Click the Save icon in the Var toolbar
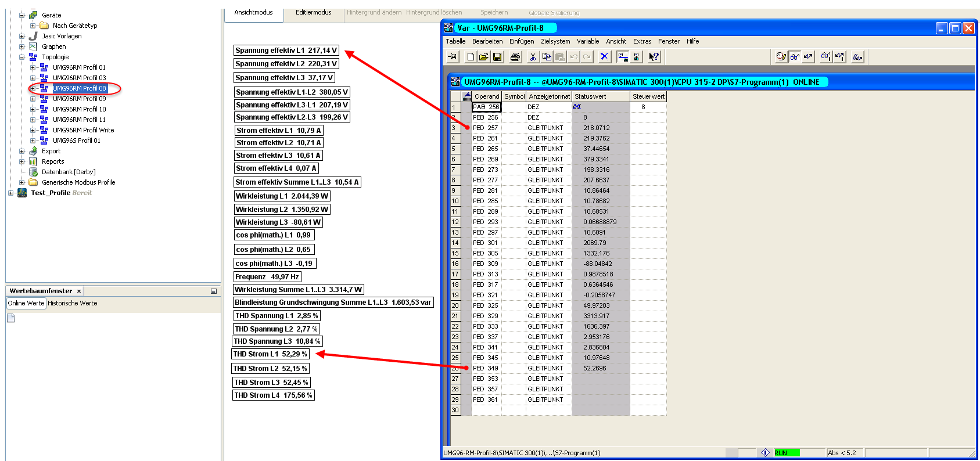Screen dimensions: 980x461 pos(497,57)
